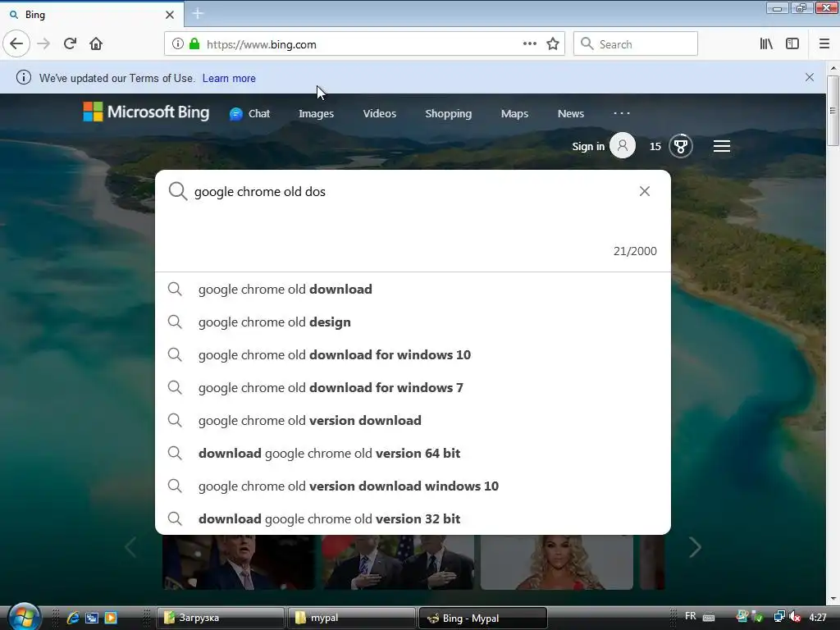Open Bing settings hamburger menu

click(x=722, y=146)
